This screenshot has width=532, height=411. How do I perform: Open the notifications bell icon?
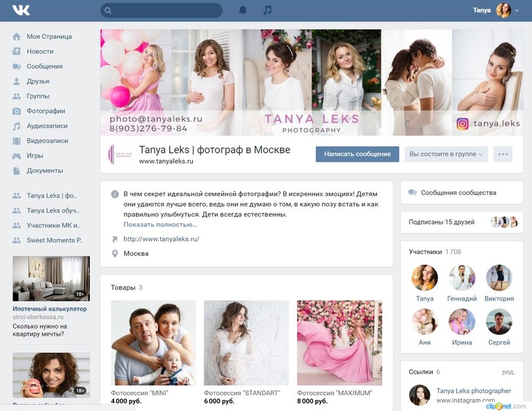pyautogui.click(x=243, y=10)
